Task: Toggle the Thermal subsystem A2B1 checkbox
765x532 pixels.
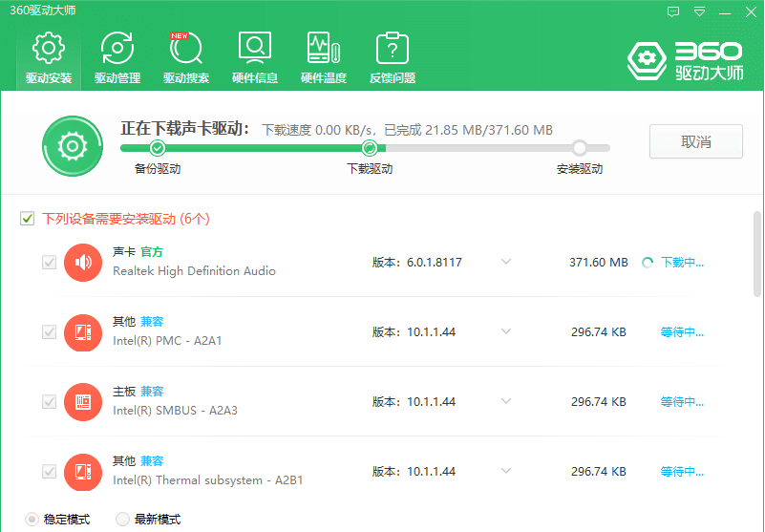Action: tap(49, 472)
